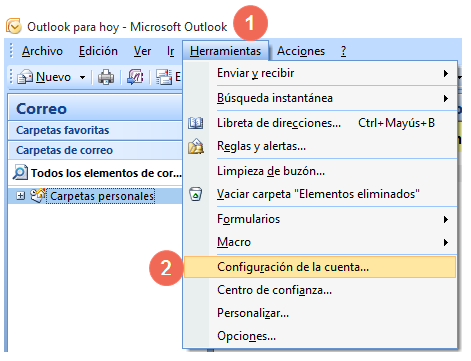The width and height of the screenshot is (471, 361).
Task: Click Carpetas de correo header
Action: point(95,150)
